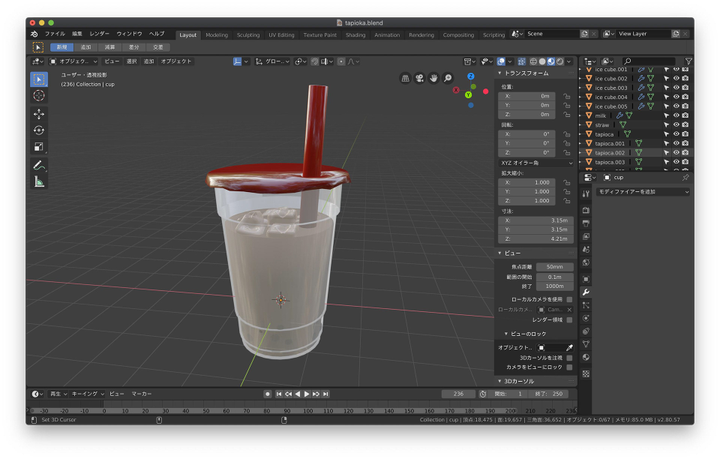Activate the Rotate tool

tap(39, 130)
